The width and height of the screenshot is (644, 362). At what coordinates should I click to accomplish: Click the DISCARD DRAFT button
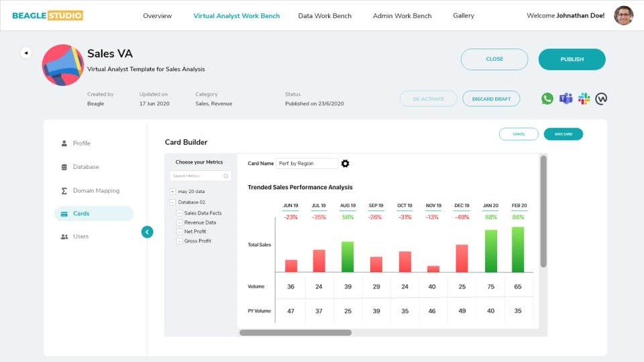(491, 99)
